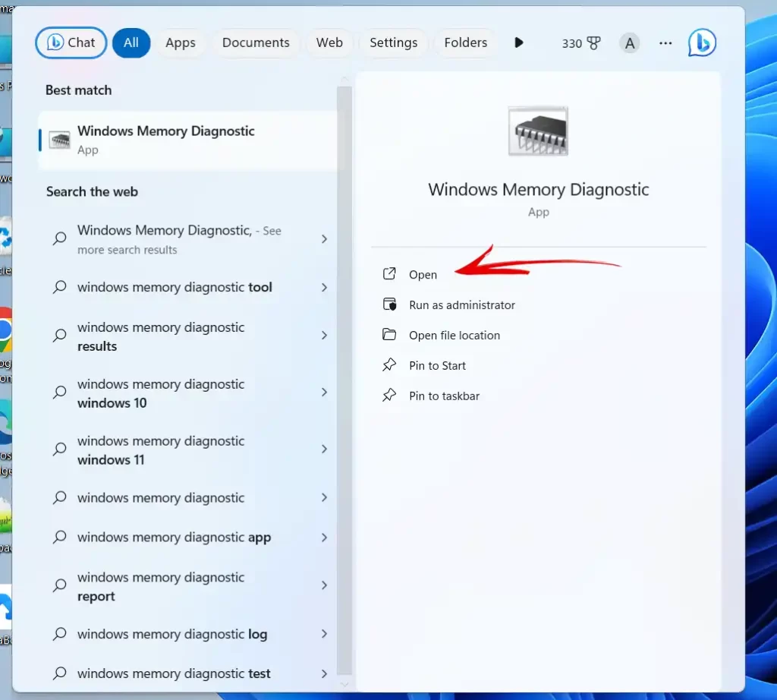Select 'windows memory diagnostic report' suggestion

(x=188, y=586)
